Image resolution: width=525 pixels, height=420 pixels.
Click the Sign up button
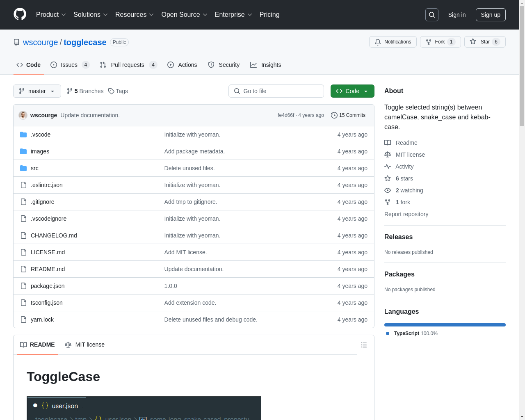[x=491, y=15]
